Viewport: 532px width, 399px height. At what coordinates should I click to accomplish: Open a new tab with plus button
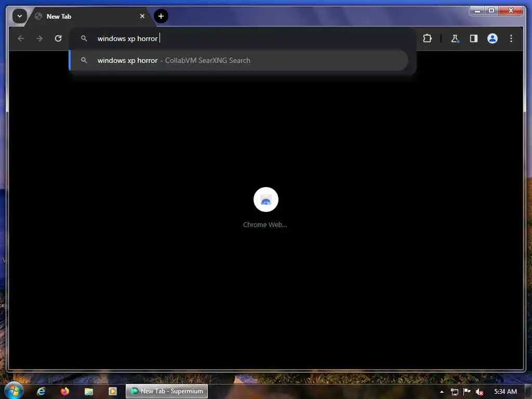(x=161, y=16)
